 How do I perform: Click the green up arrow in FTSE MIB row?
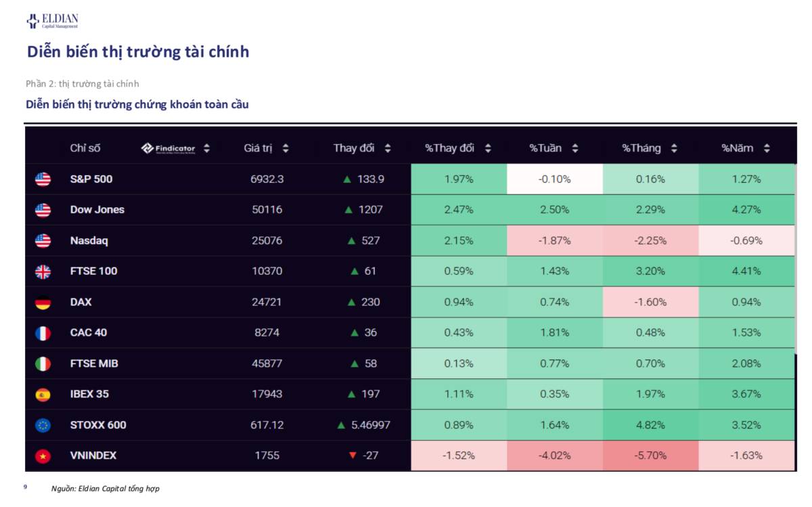point(355,363)
